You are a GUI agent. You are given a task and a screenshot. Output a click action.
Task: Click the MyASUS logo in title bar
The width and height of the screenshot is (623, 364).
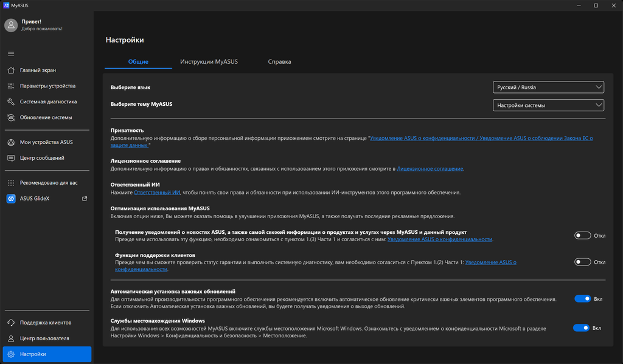click(6, 5)
